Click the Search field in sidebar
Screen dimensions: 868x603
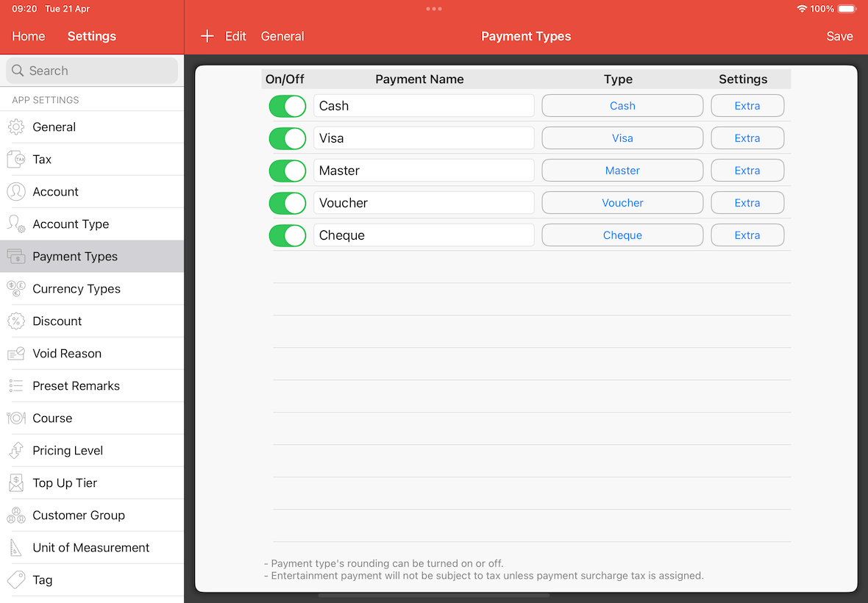(92, 71)
